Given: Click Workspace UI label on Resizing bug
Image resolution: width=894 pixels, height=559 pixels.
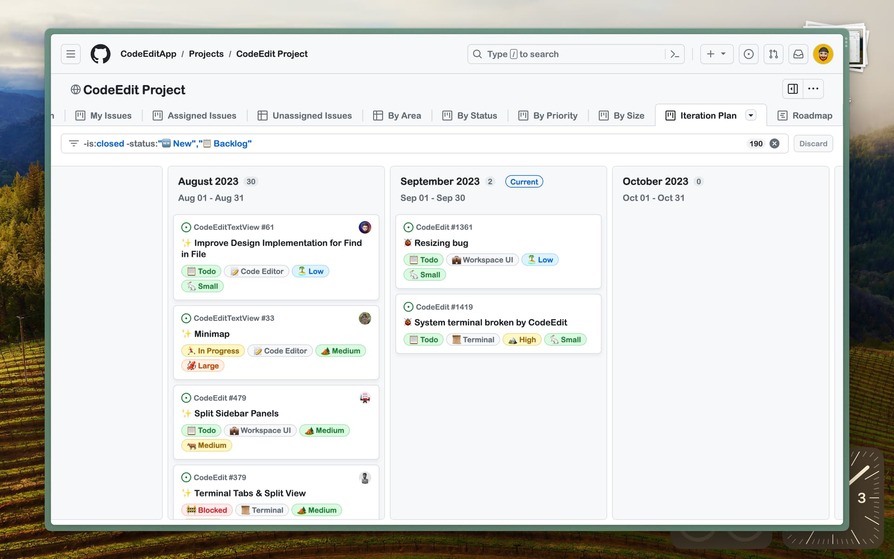Looking at the screenshot, I should coord(482,260).
